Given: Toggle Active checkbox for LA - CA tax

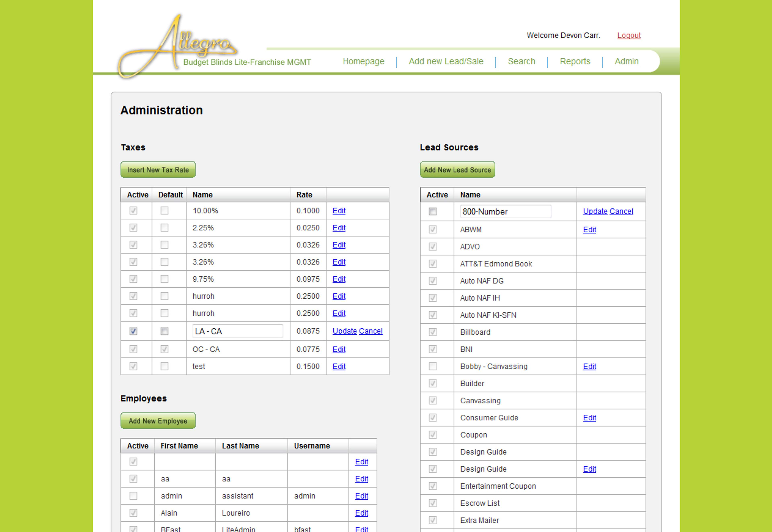Looking at the screenshot, I should point(133,331).
